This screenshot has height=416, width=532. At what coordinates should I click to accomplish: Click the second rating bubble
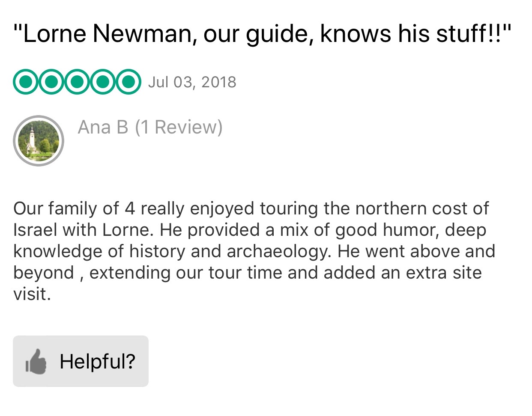coord(51,82)
